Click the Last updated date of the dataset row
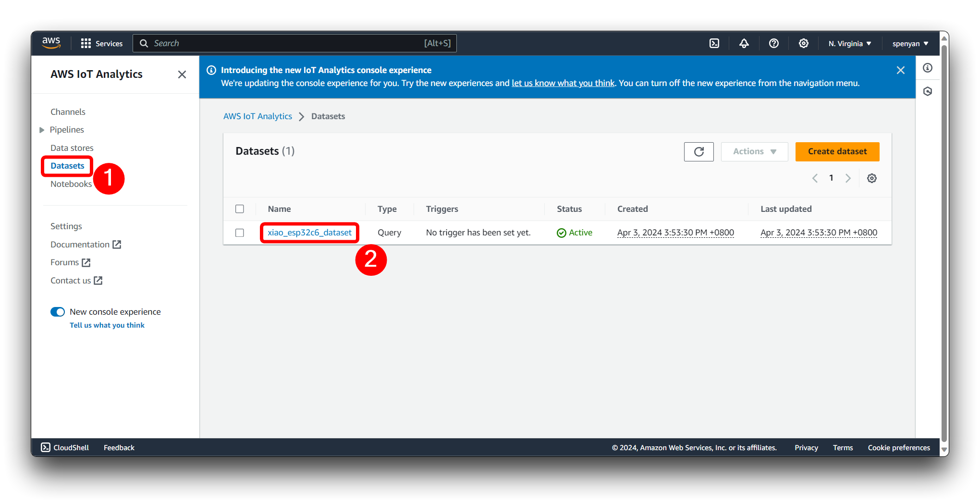 coord(819,233)
